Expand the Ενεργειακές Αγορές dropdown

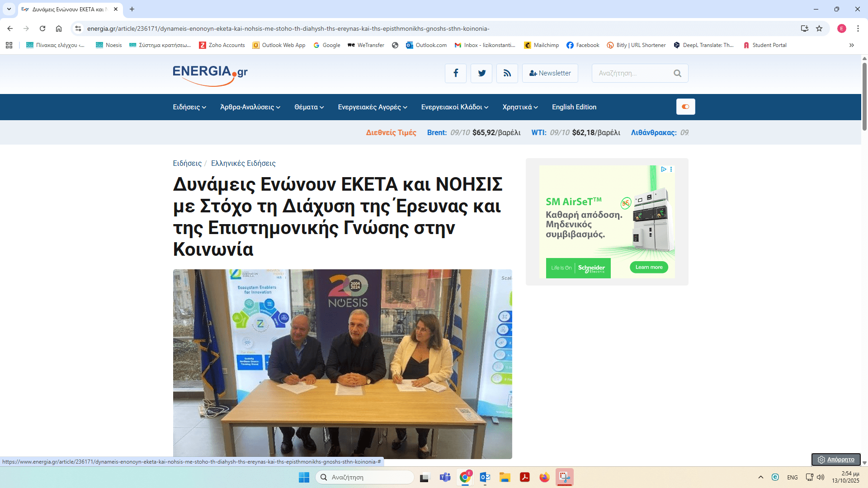click(373, 107)
